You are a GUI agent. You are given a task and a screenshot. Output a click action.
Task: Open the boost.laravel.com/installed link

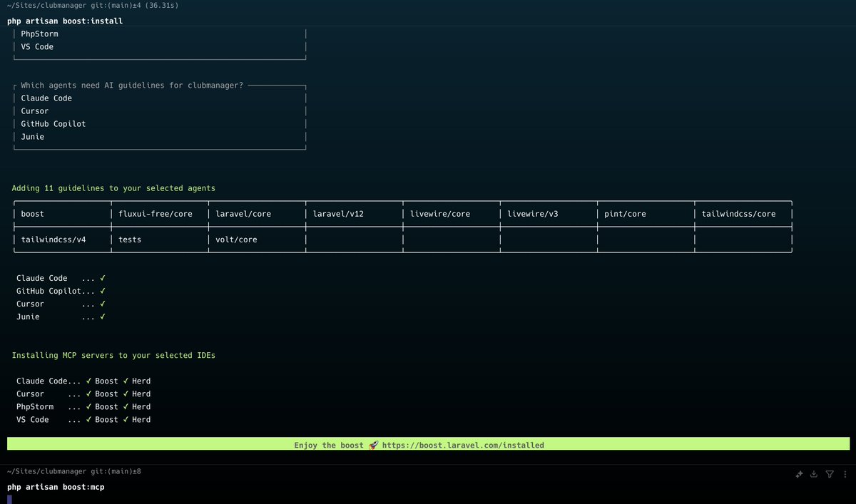(463, 445)
